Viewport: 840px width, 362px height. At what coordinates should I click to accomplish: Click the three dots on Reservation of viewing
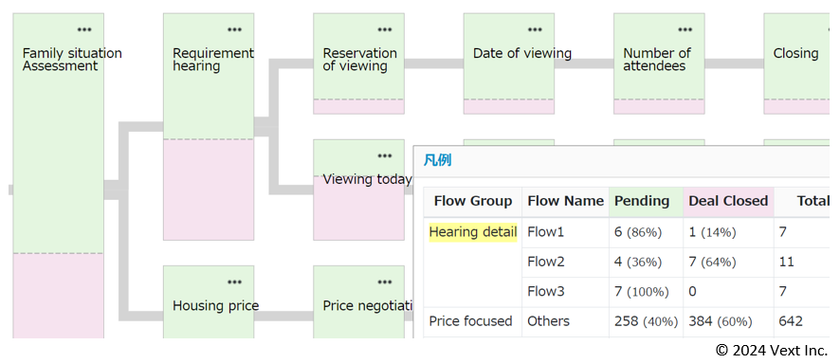click(384, 30)
